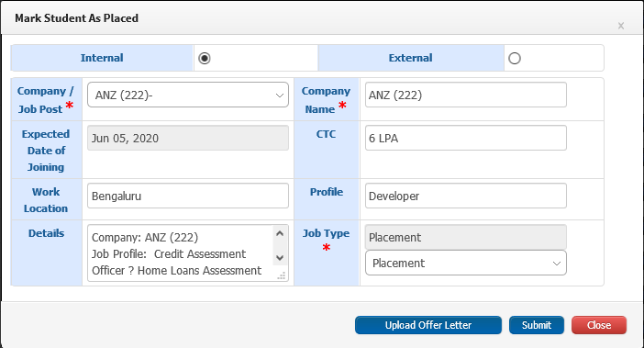This screenshot has height=348, width=644.
Task: Click the Work Location label
Action: [46, 200]
